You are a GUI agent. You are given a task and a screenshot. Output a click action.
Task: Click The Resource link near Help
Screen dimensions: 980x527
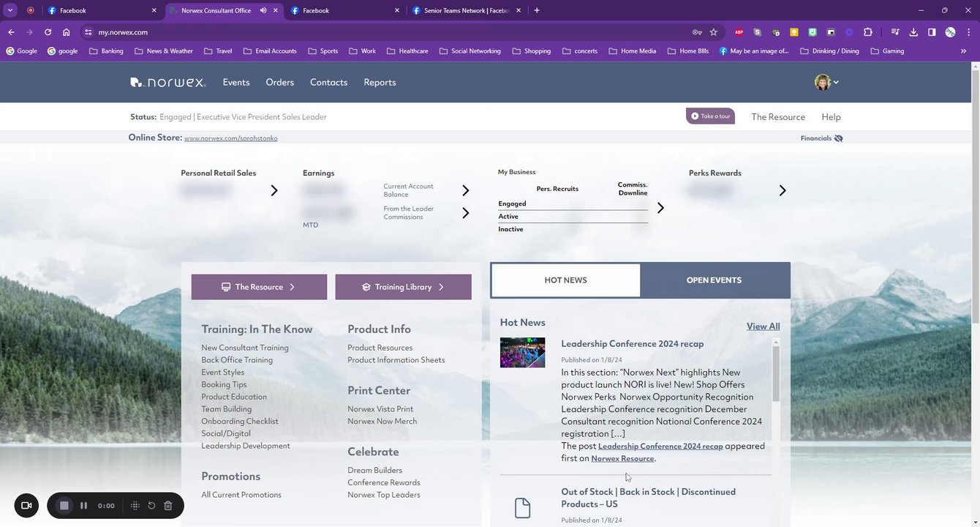[x=777, y=117]
